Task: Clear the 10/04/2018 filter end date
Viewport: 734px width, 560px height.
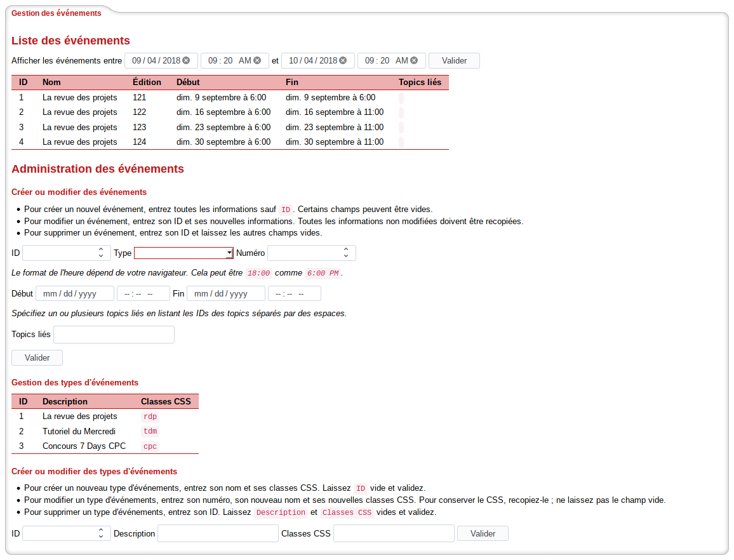Action: (343, 60)
